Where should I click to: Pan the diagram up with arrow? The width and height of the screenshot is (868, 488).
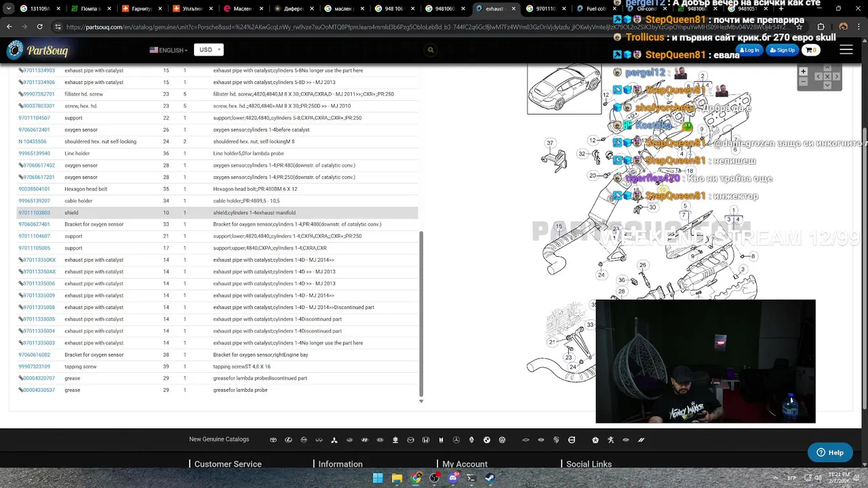827,68
